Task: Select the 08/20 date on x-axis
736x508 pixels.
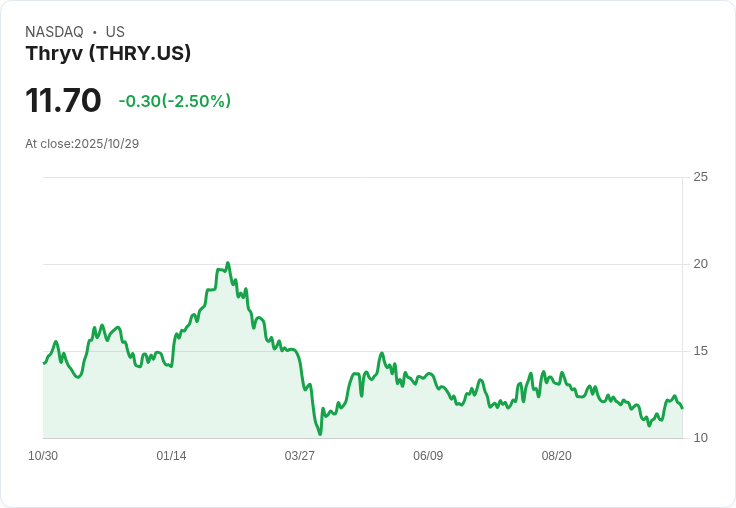Action: click(x=556, y=456)
